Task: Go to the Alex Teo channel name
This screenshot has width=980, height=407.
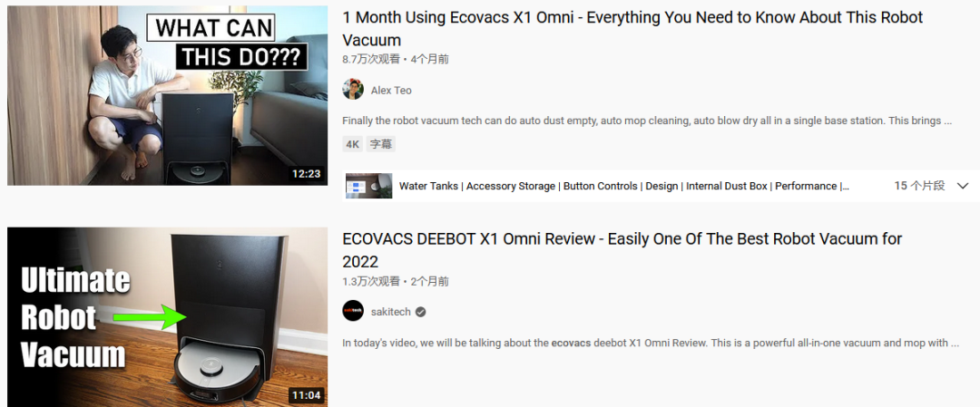Action: pyautogui.click(x=391, y=91)
